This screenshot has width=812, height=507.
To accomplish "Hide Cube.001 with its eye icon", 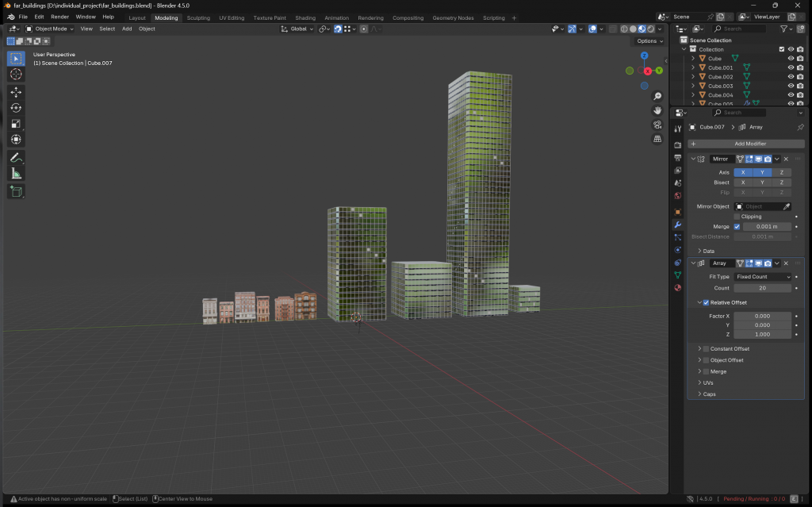I will (x=790, y=67).
